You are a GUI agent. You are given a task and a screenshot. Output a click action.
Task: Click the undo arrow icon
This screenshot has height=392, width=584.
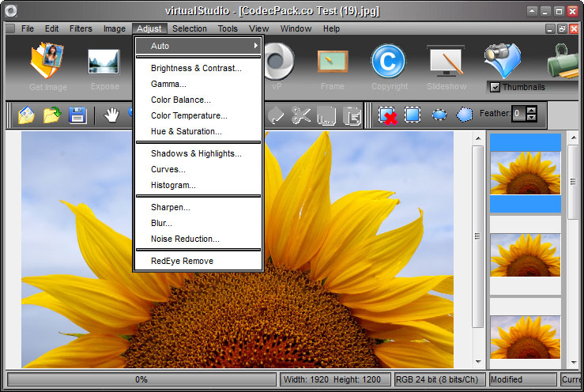click(276, 115)
